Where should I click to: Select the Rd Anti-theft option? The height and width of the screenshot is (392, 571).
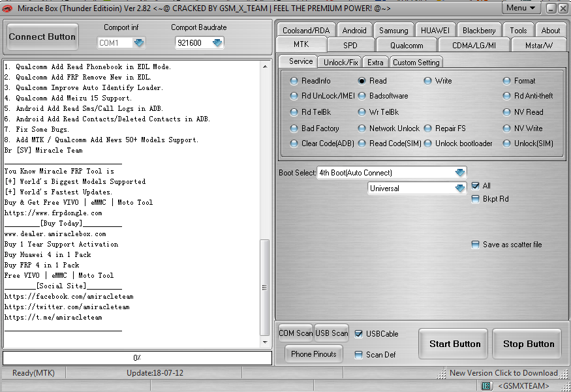pyautogui.click(x=506, y=96)
